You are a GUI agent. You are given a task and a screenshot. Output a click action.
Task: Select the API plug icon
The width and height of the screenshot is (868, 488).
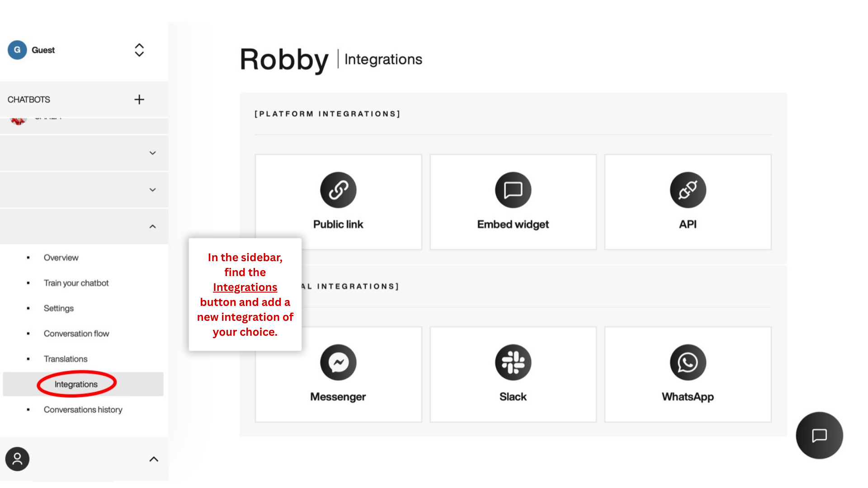(x=688, y=190)
